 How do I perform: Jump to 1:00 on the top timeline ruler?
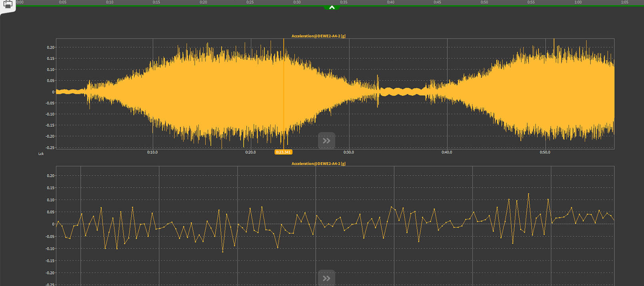point(578,2)
